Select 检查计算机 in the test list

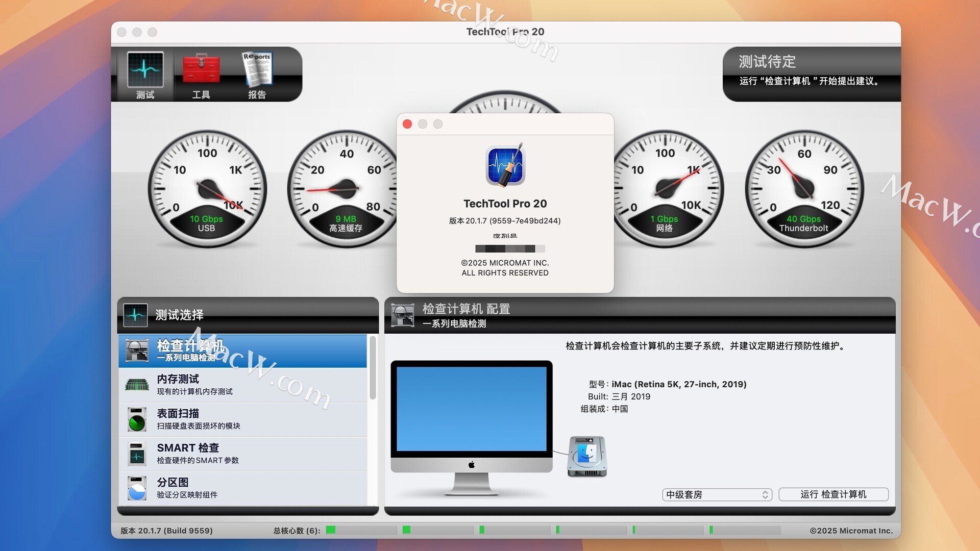pos(242,351)
